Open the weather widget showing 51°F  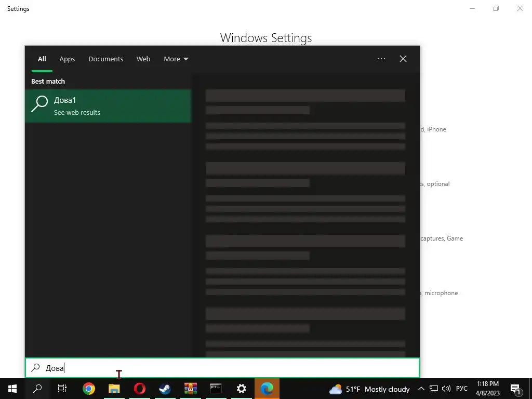click(x=369, y=389)
